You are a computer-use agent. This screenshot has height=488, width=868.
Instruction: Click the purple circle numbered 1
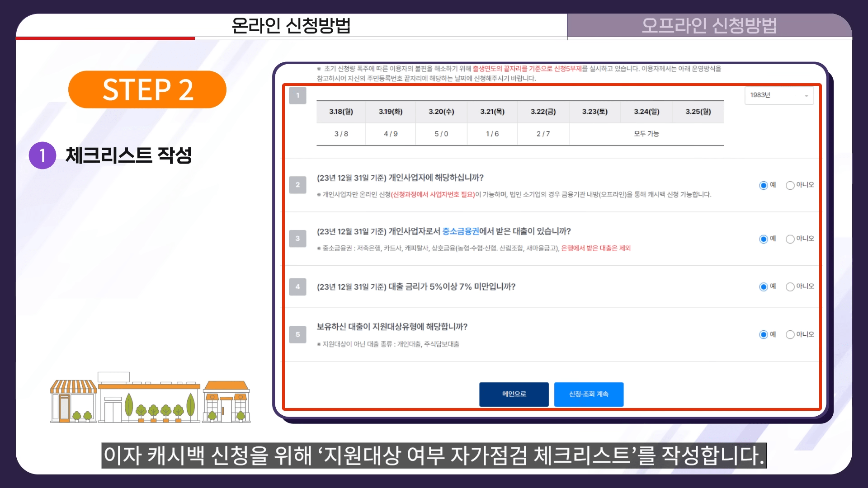[42, 155]
